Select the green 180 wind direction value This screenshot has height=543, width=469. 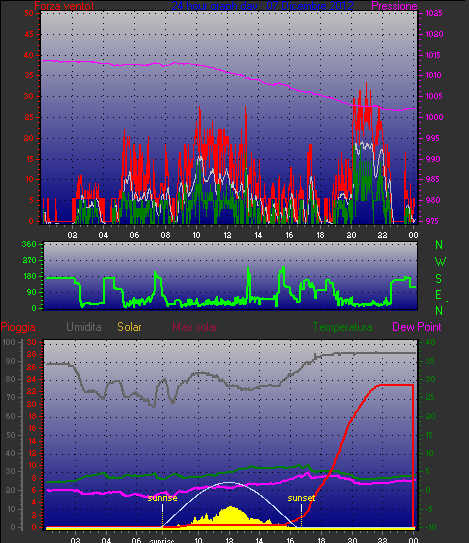click(29, 276)
